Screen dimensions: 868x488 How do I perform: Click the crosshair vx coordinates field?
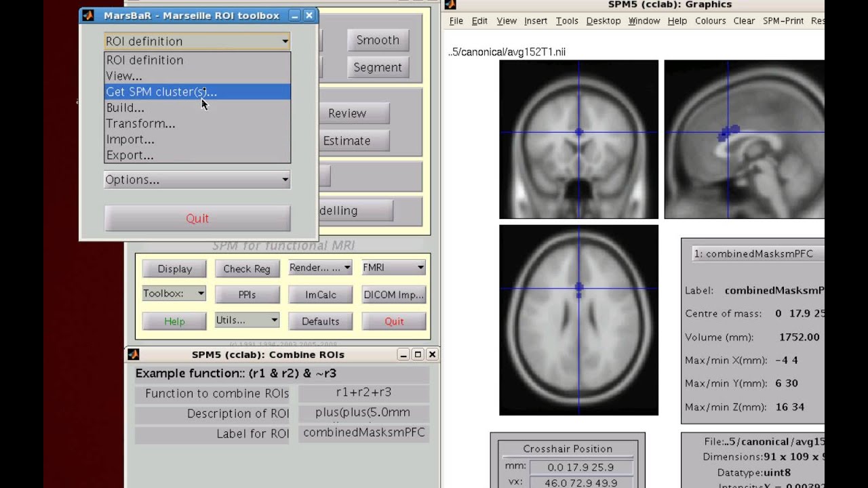tap(583, 483)
